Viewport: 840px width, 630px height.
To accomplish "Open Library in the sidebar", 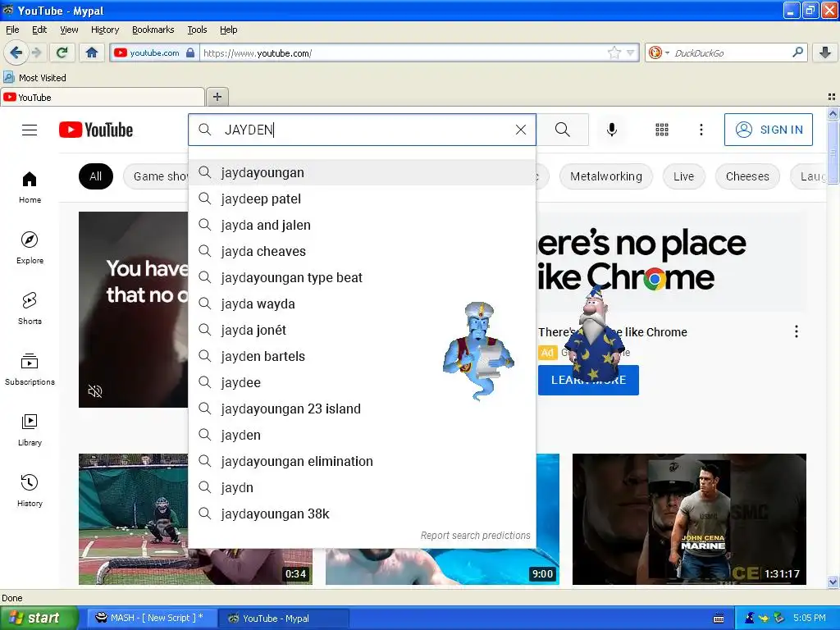I will [x=30, y=430].
